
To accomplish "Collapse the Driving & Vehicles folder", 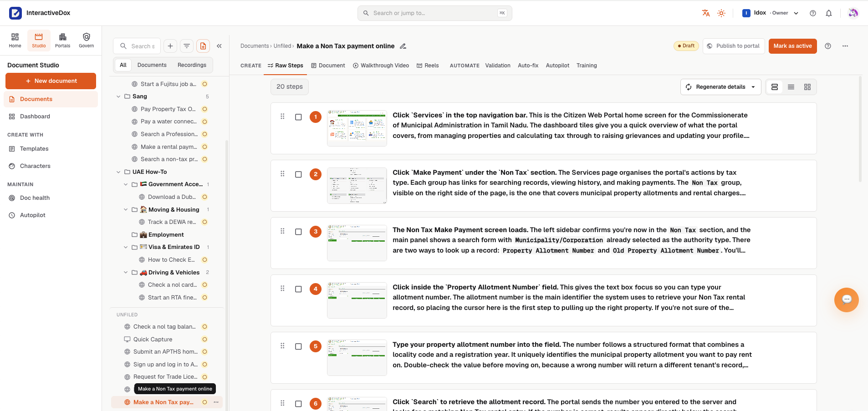I will (126, 273).
